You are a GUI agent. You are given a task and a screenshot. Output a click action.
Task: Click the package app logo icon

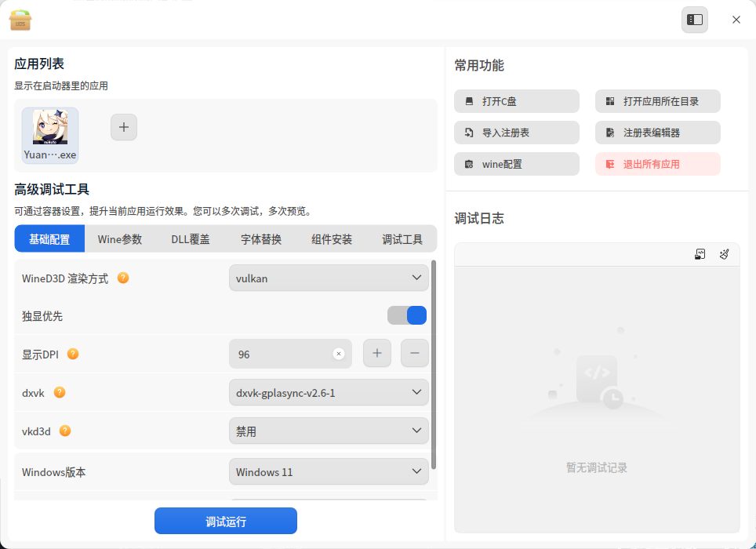click(x=20, y=20)
